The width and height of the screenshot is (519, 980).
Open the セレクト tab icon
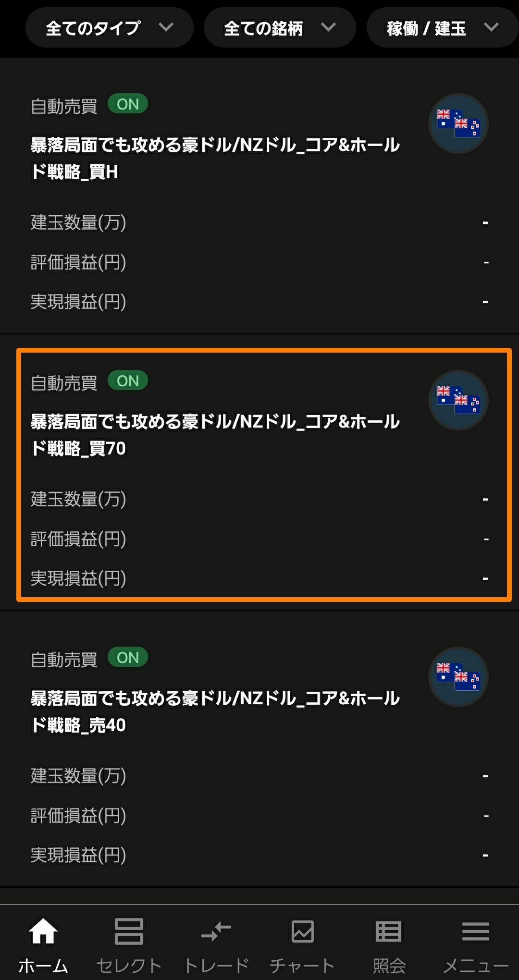[129, 931]
